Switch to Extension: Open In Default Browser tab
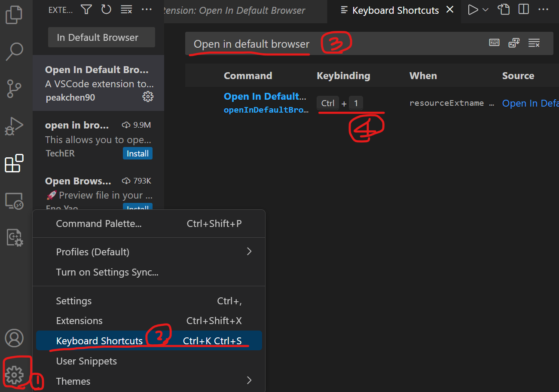Viewport: 559px width, 392px height. click(x=245, y=10)
